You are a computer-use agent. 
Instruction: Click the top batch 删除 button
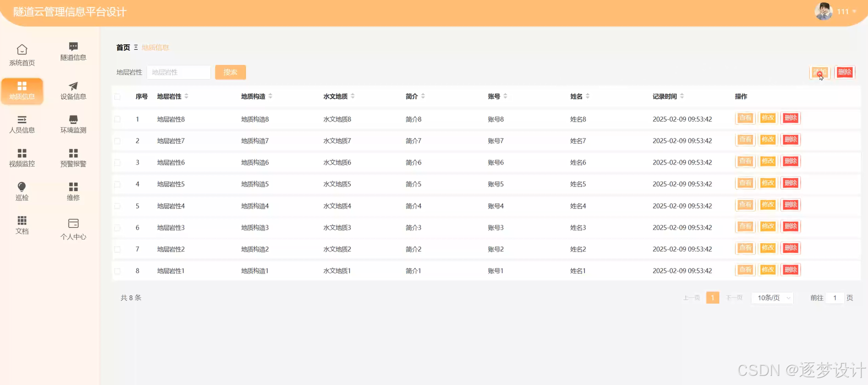pyautogui.click(x=845, y=72)
